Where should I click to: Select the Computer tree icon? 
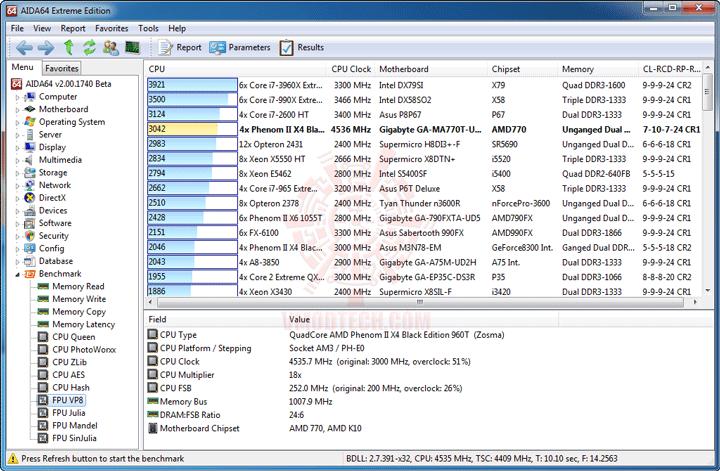[x=30, y=96]
